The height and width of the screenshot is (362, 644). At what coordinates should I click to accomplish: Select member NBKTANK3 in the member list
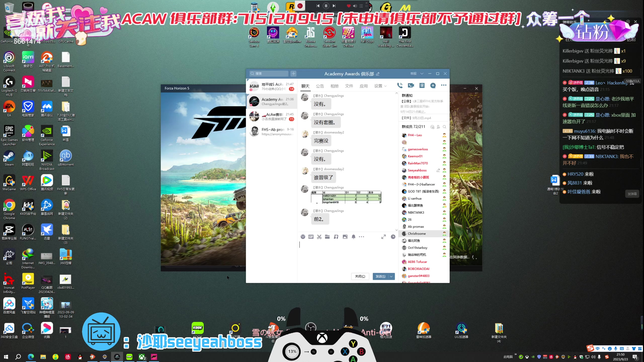(x=424, y=212)
